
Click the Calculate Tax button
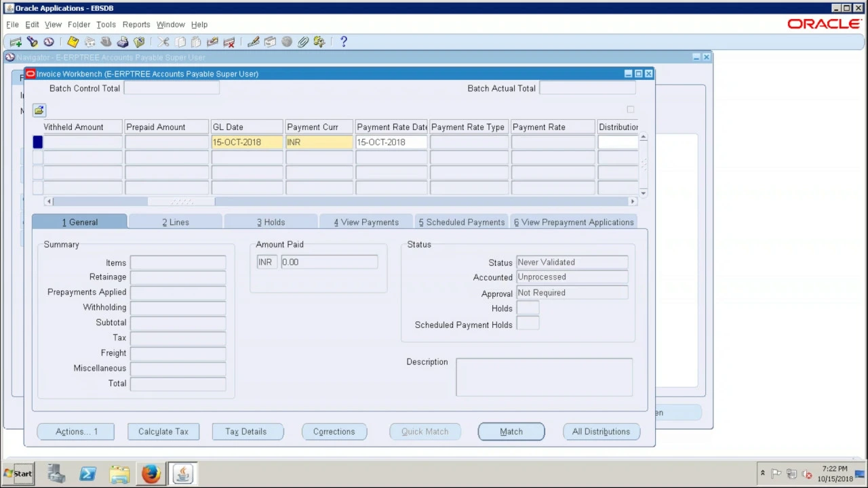163,432
